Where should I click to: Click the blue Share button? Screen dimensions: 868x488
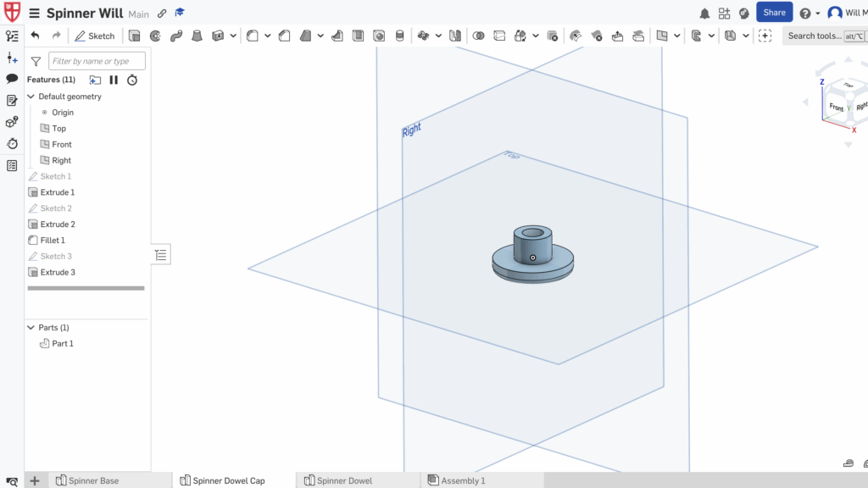pos(774,13)
